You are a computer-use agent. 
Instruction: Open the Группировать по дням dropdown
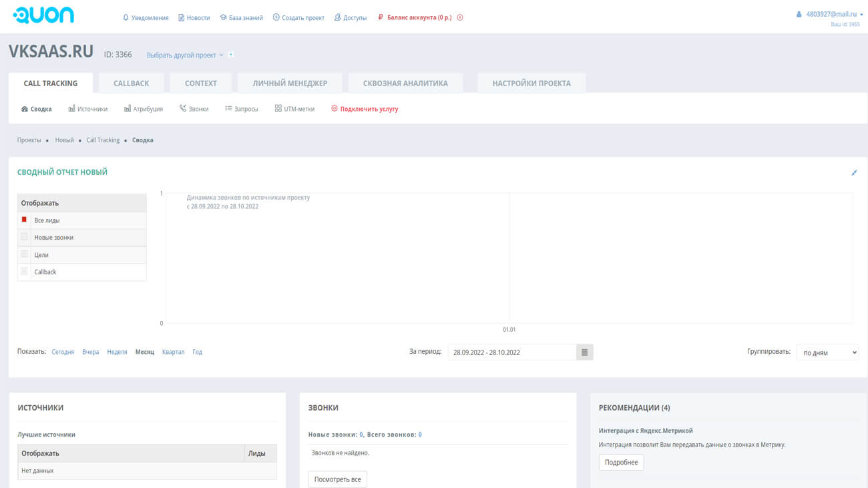click(x=827, y=352)
